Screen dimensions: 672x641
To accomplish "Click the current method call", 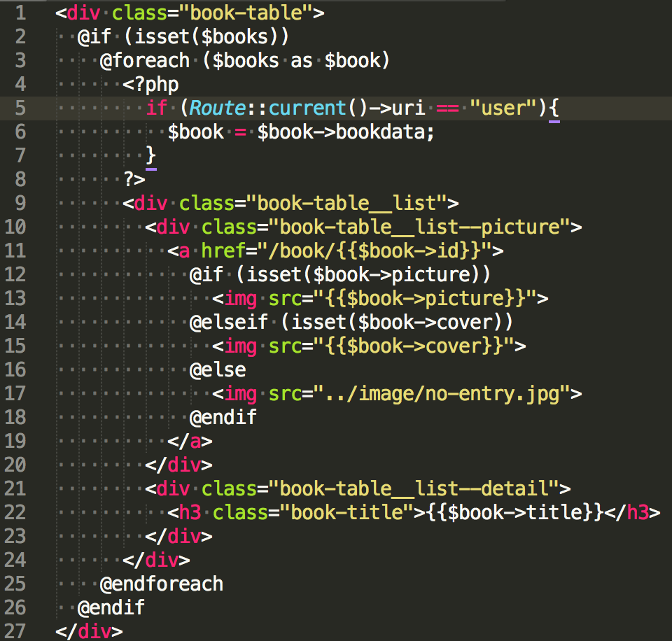I will 307,108.
